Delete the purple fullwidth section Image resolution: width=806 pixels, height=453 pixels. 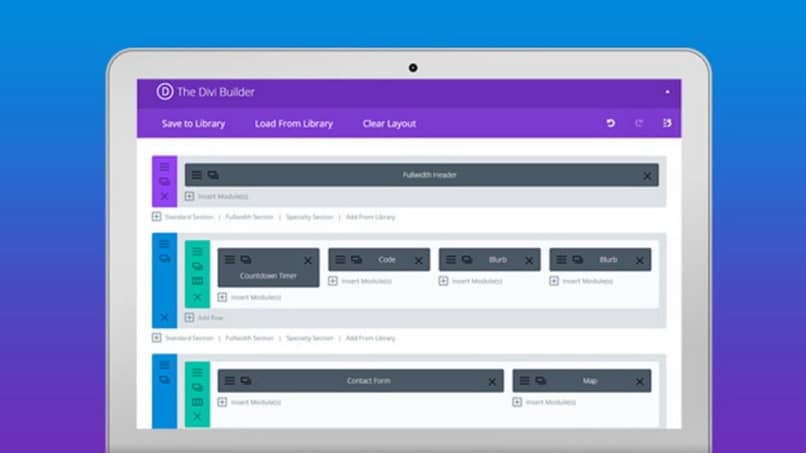(164, 196)
